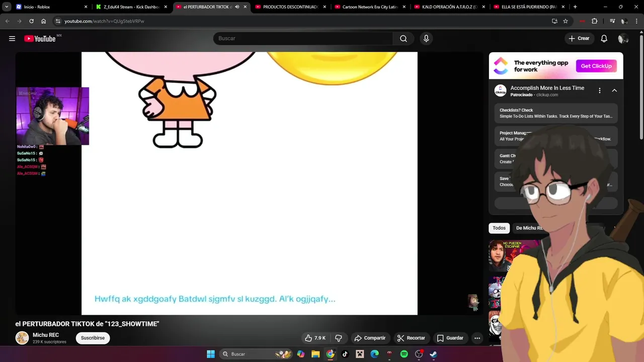Switch to Cartoon Network Era City tab

coord(369,7)
